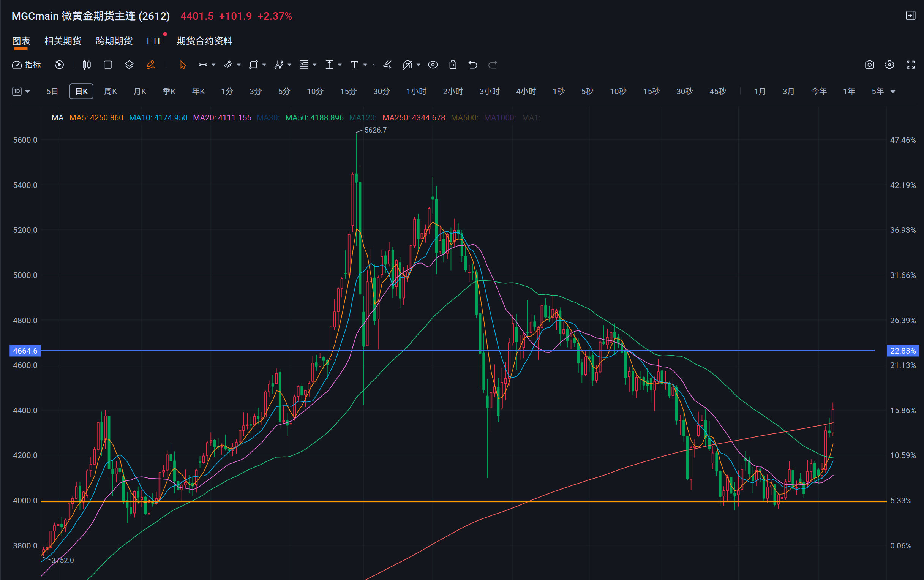Select the 30秒 period
The image size is (924, 580).
[684, 91]
